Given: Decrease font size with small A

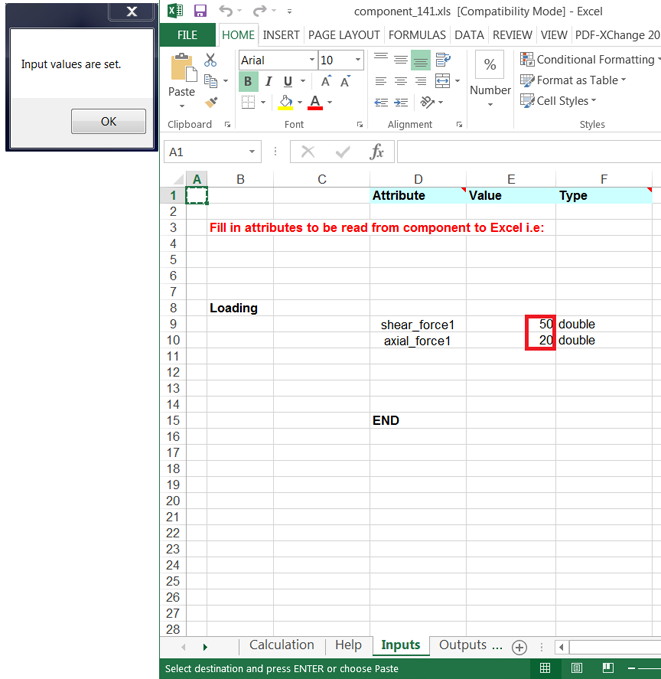Looking at the screenshot, I should 345,81.
